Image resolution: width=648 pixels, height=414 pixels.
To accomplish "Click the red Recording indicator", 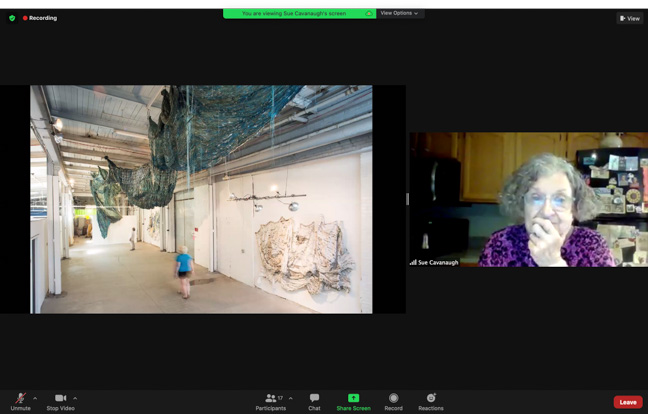I will (40, 18).
